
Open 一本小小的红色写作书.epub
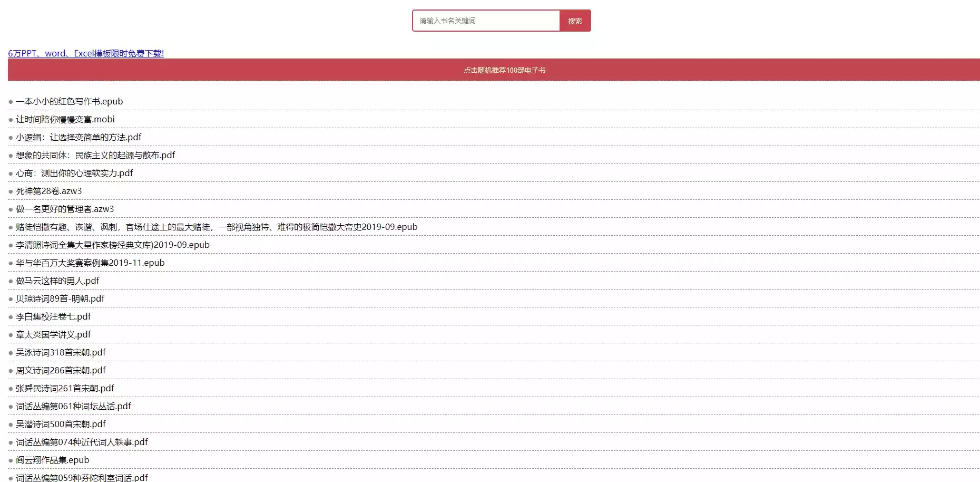click(x=69, y=101)
